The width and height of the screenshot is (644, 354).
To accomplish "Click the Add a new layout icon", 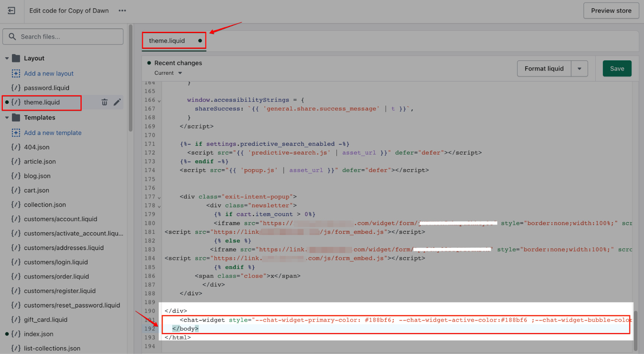I will 16,73.
